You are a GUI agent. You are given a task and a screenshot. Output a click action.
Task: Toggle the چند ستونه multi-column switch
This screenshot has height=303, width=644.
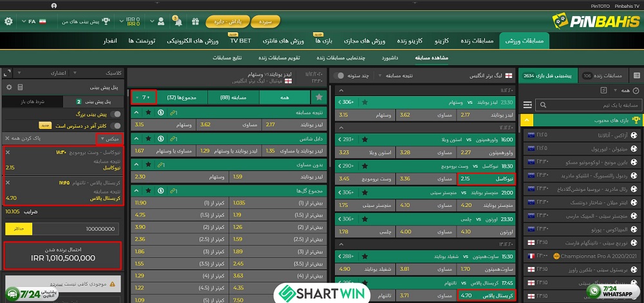pos(339,75)
